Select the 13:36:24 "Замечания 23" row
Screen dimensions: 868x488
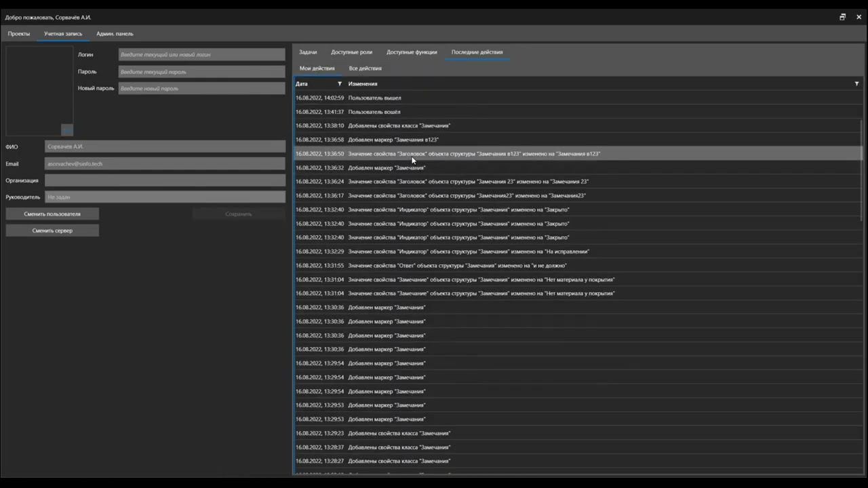coord(578,182)
